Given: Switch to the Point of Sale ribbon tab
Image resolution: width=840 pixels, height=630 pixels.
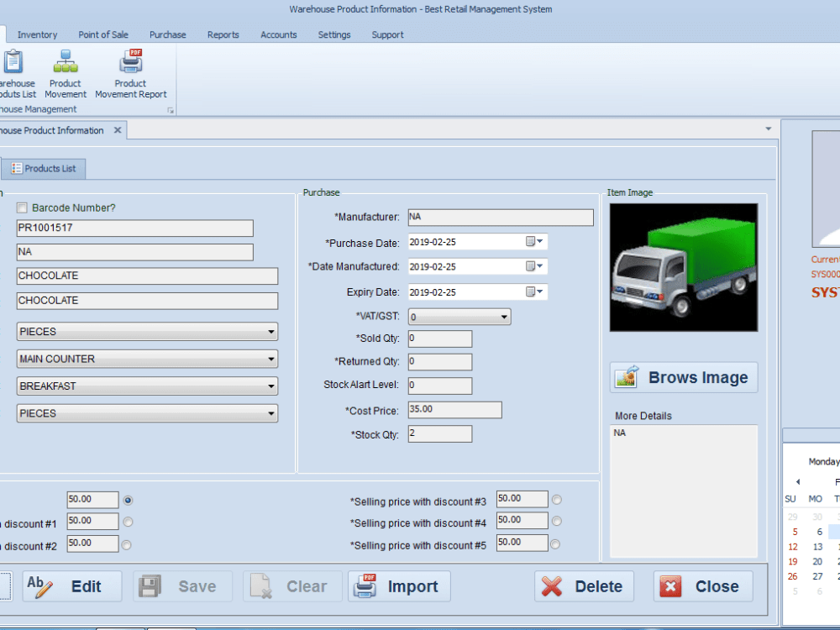Looking at the screenshot, I should coord(103,34).
